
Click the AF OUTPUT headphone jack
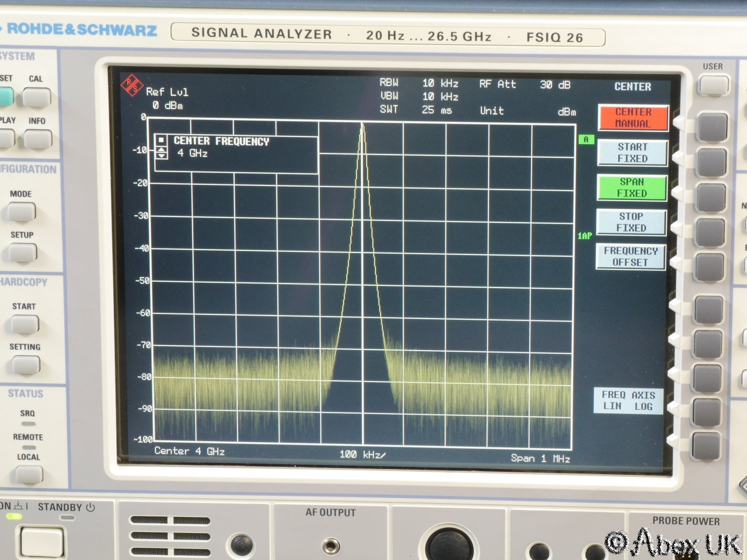331,546
